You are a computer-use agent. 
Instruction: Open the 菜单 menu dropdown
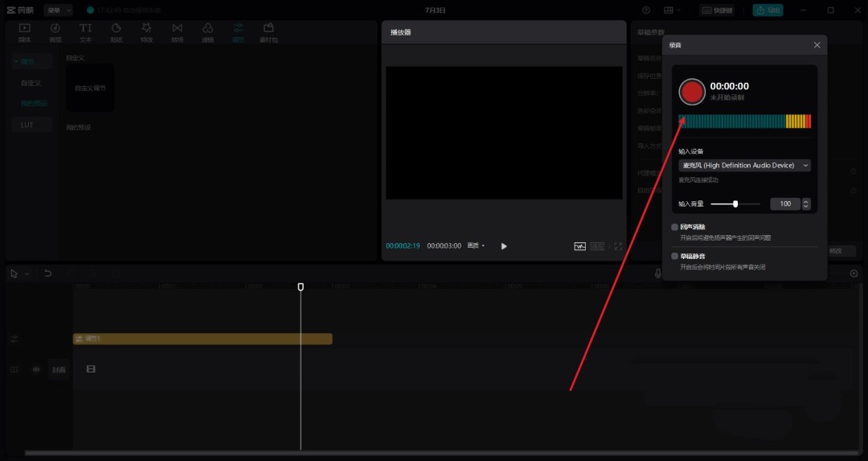[x=58, y=10]
